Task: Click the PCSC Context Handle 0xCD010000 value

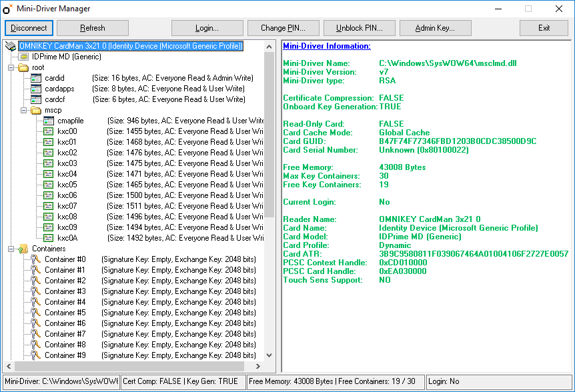Action: click(x=403, y=263)
